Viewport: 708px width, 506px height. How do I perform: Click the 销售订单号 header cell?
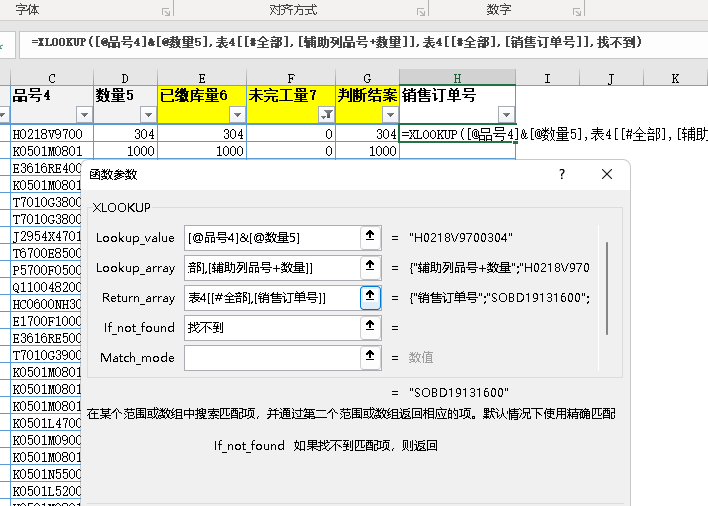457,105
